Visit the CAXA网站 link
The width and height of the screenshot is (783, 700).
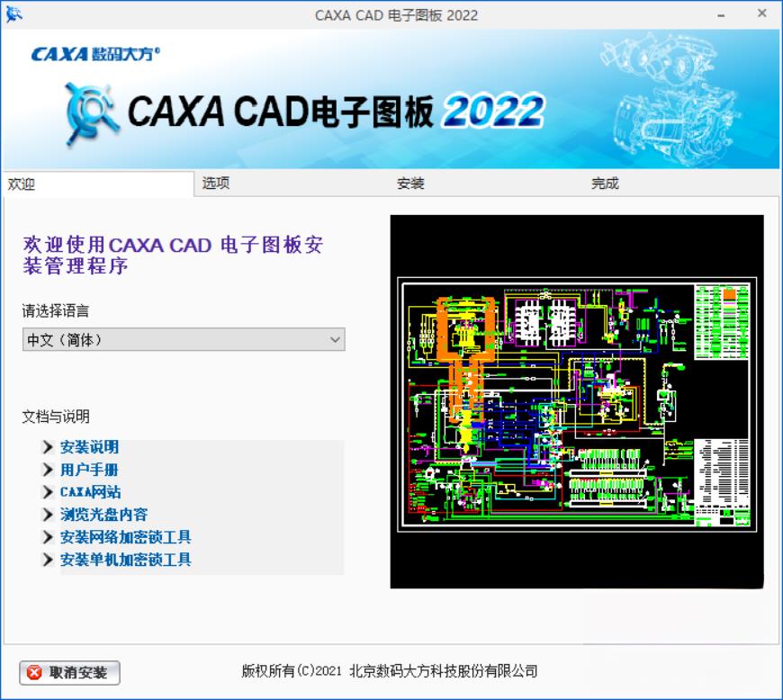(x=90, y=492)
